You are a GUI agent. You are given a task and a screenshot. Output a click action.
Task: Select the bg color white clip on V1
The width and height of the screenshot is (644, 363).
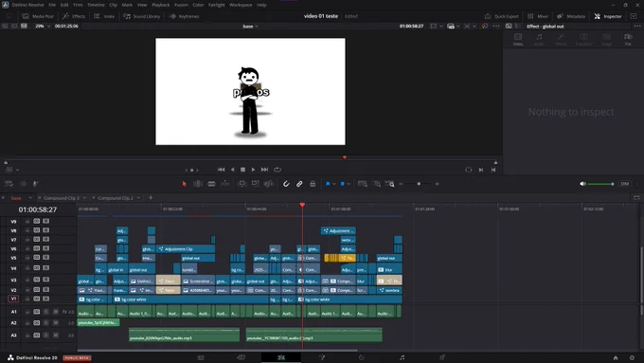click(x=190, y=299)
